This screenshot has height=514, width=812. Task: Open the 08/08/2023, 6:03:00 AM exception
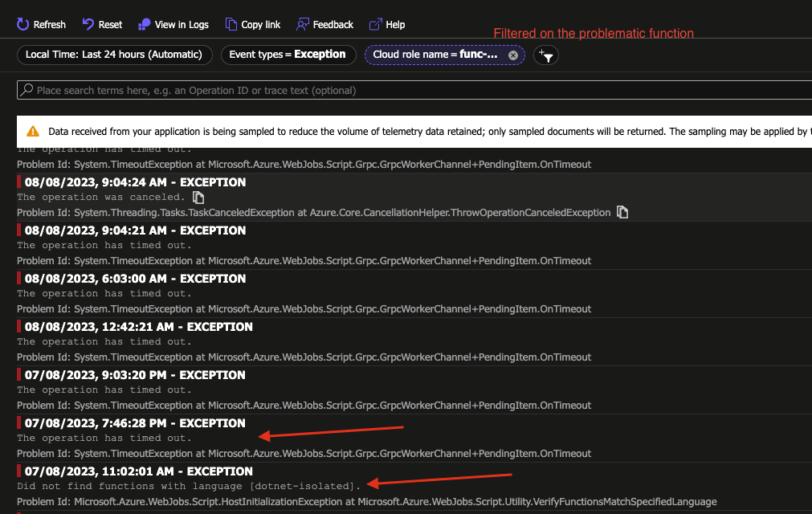(135, 279)
